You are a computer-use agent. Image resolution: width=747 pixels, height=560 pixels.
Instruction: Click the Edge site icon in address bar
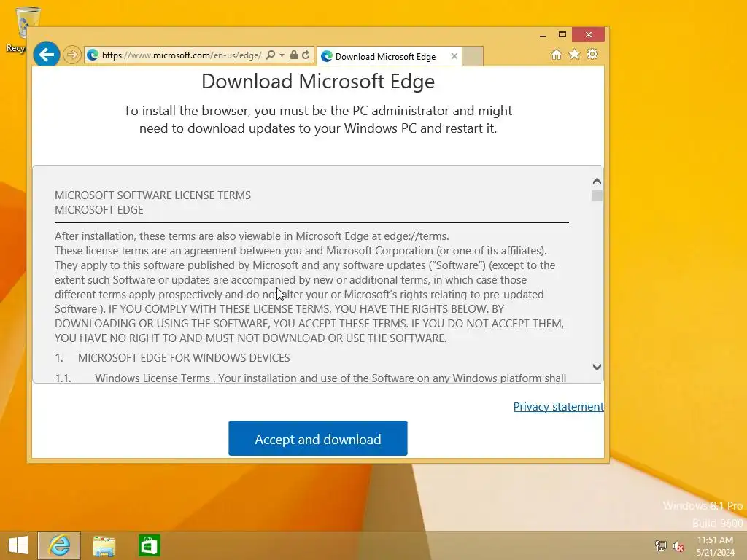click(93, 55)
